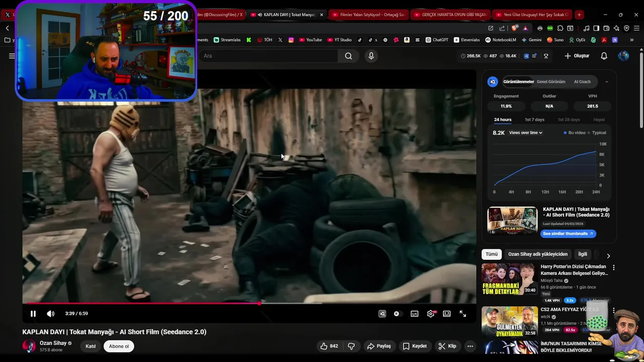This screenshot has width=644, height=362.
Task: Open options menu for Harry Potter video
Action: point(613,267)
